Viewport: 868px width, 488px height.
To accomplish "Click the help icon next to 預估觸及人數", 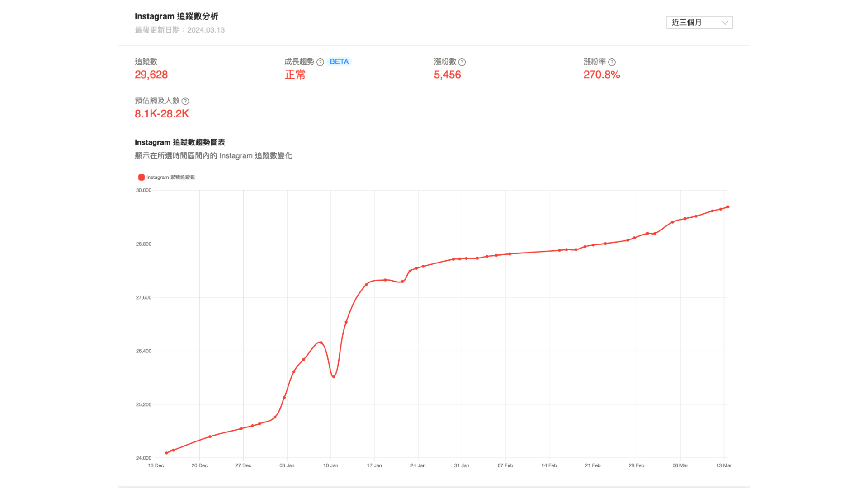I will click(x=185, y=101).
